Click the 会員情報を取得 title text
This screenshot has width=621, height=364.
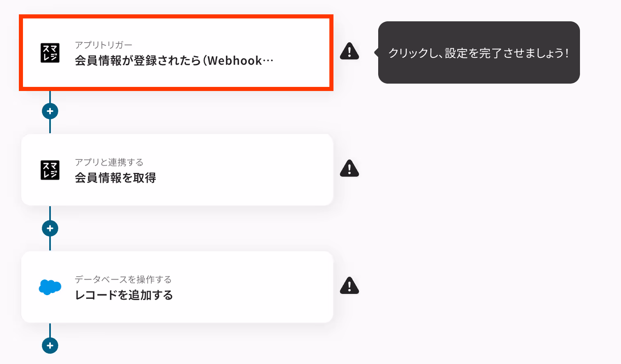coord(115,178)
